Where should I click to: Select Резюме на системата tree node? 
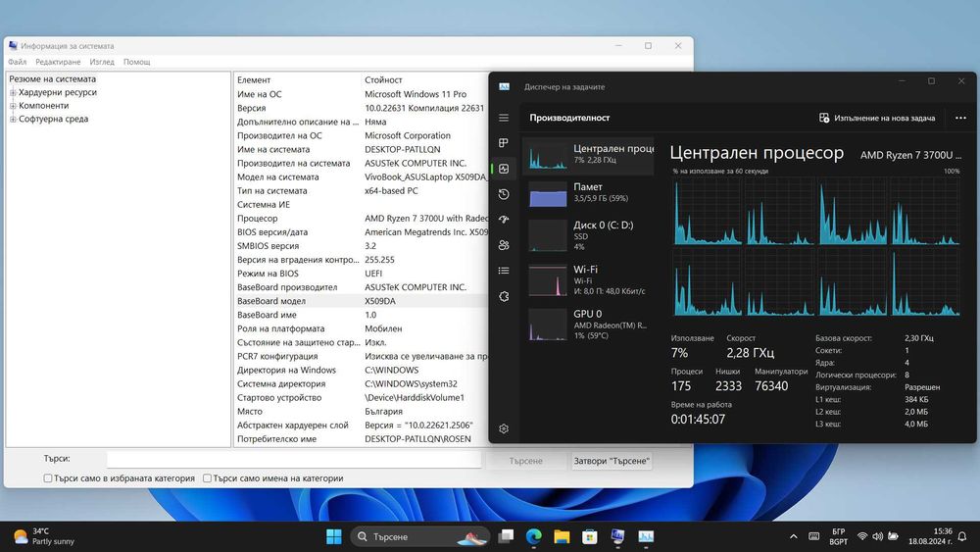pos(53,78)
